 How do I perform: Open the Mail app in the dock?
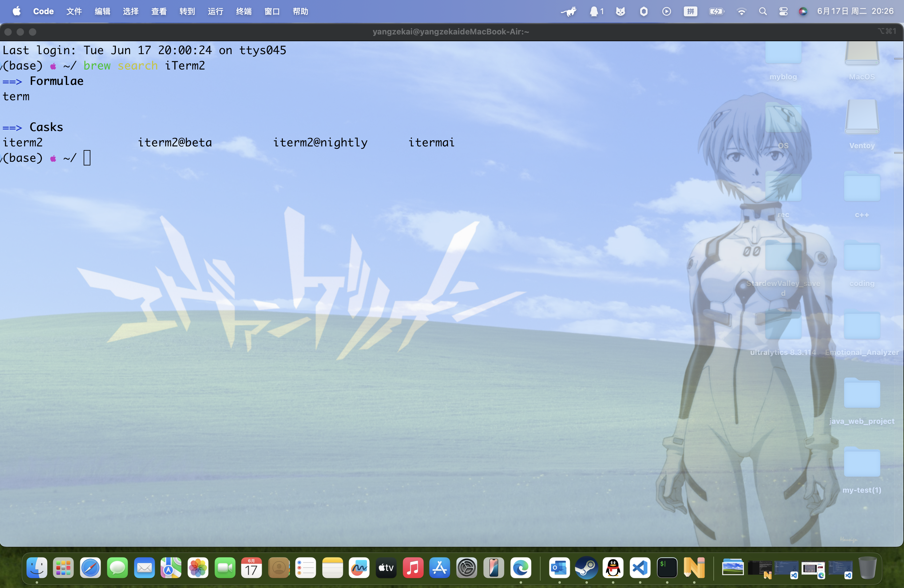pos(144,568)
